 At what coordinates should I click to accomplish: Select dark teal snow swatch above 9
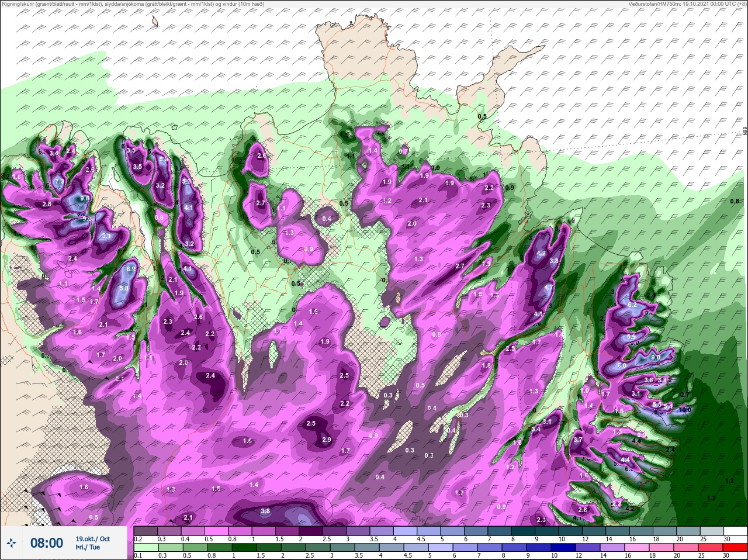(x=547, y=531)
